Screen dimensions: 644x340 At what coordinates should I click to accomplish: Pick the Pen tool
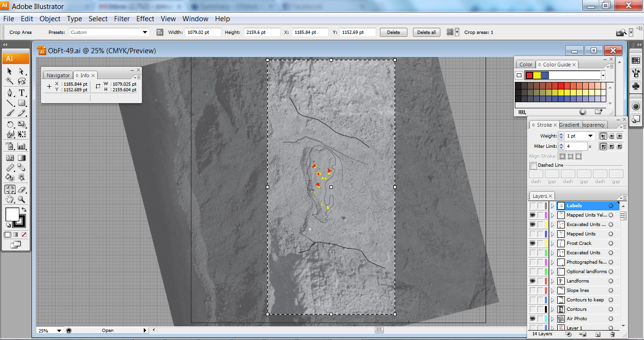coord(9,92)
